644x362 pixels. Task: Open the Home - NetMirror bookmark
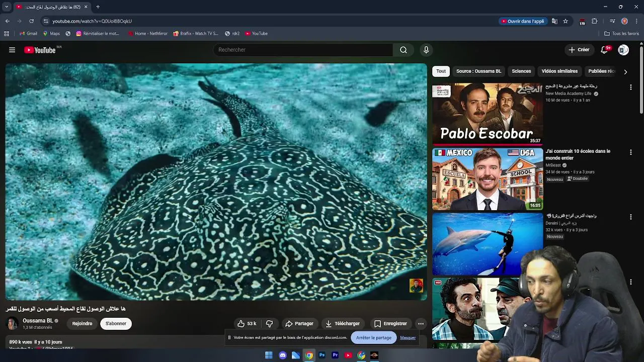pos(147,34)
